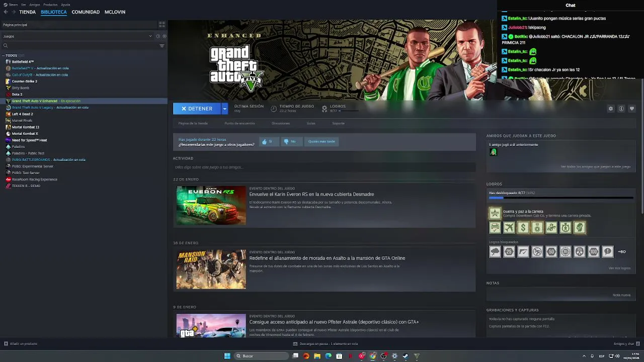Open locked cloud achievement icon
Image resolution: width=644 pixels, height=362 pixels.
pyautogui.click(x=495, y=251)
